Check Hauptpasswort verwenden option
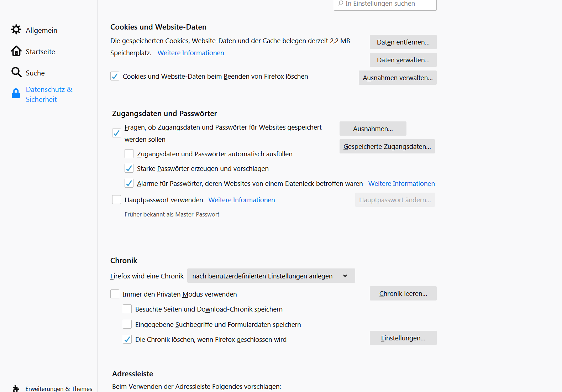This screenshot has height=392, width=562. click(x=116, y=200)
